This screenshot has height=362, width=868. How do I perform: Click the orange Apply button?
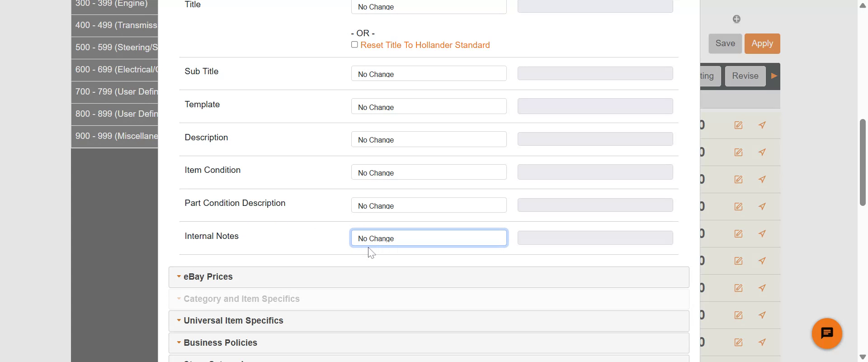tap(762, 43)
